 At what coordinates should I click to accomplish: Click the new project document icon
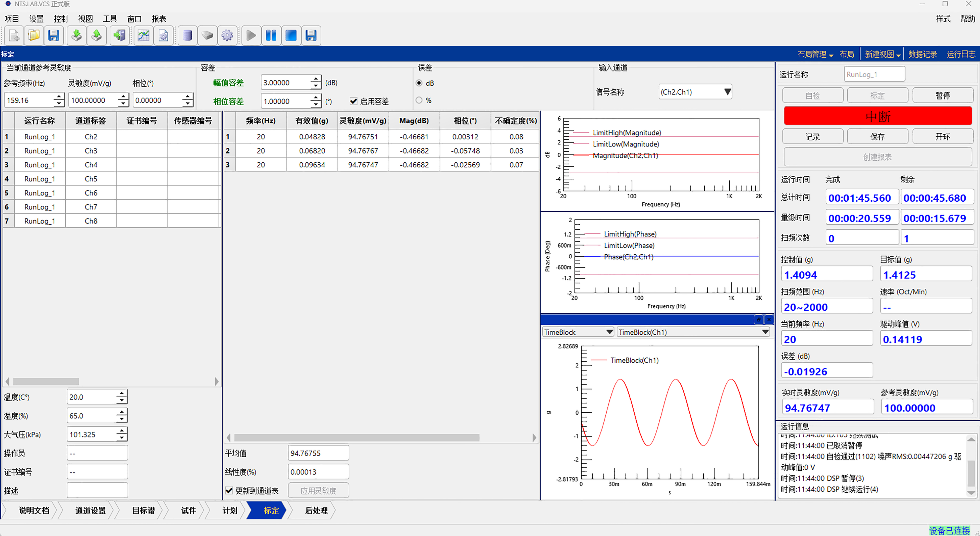(x=14, y=36)
